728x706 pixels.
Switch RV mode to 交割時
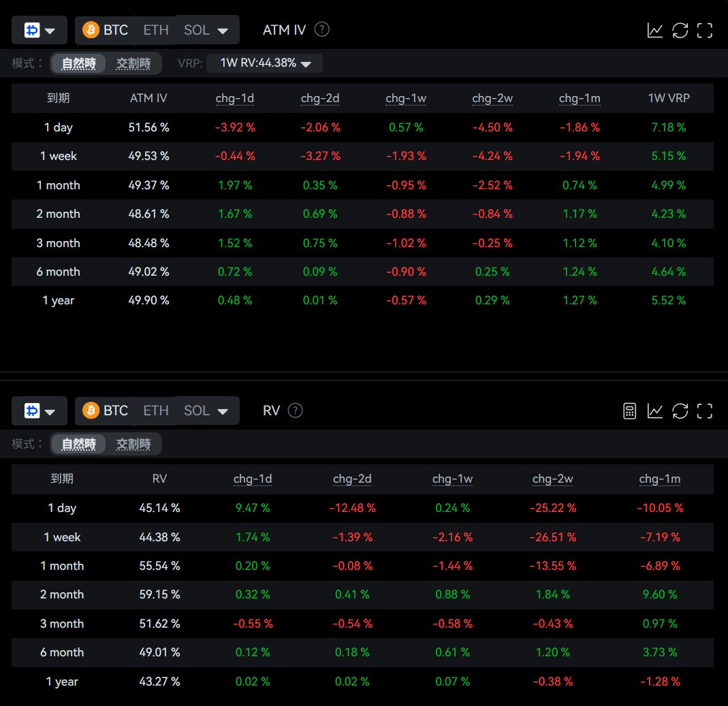(133, 444)
